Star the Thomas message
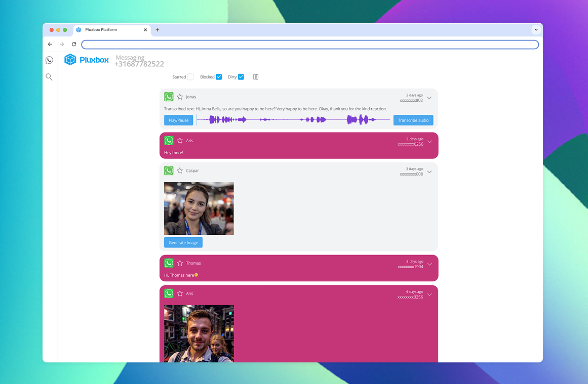This screenshot has height=384, width=588. tap(180, 263)
